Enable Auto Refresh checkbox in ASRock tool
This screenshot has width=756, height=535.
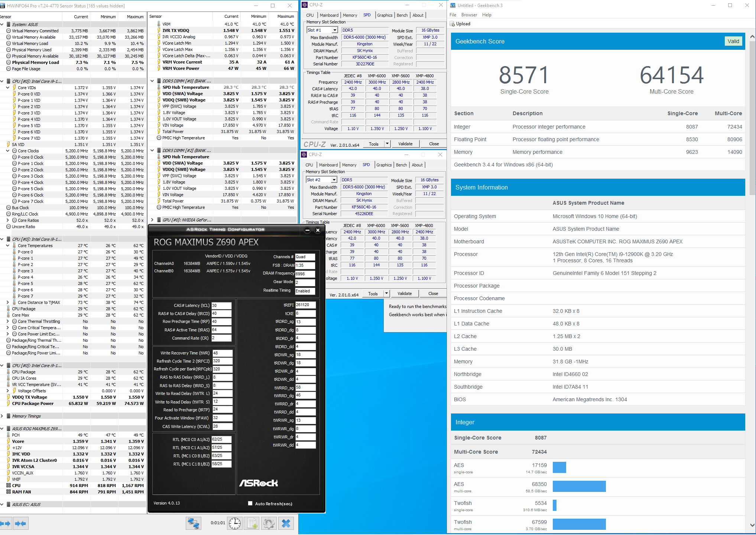point(250,503)
